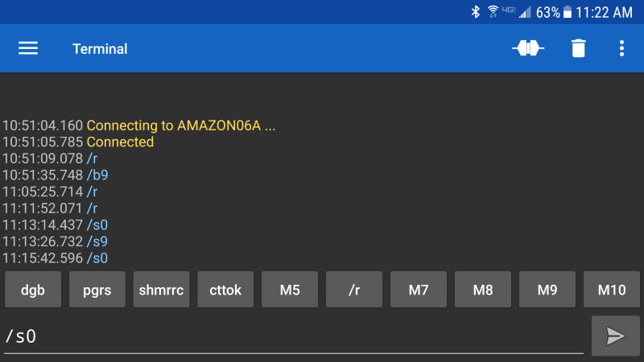
Task: Run the shmrrc macro
Action: (x=162, y=290)
